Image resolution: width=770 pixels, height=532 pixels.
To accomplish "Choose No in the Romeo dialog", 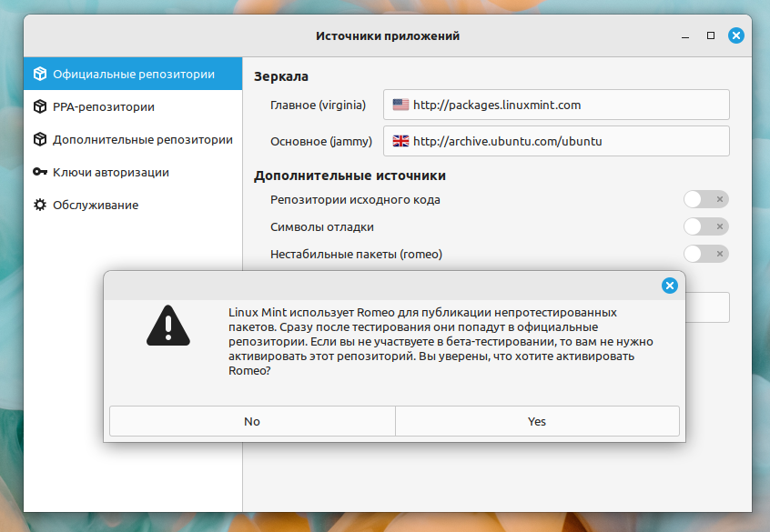I will 252,421.
